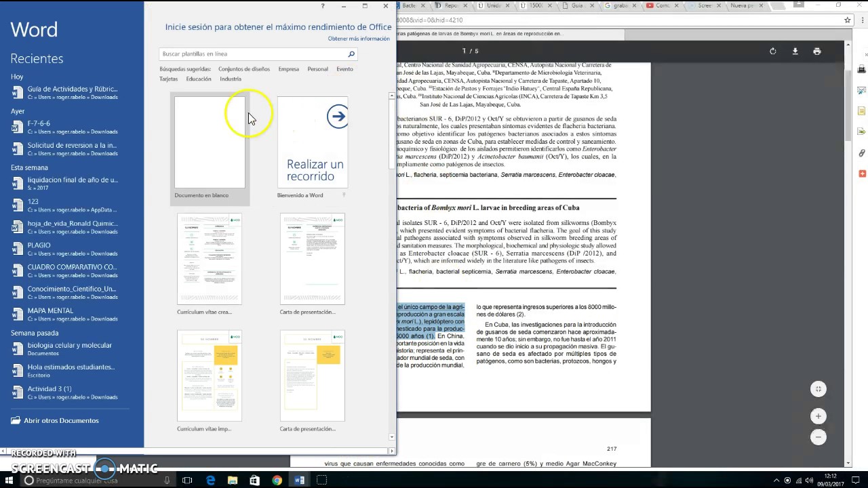The height and width of the screenshot is (488, 868).
Task: Start the Word welcome tour template
Action: point(313,148)
